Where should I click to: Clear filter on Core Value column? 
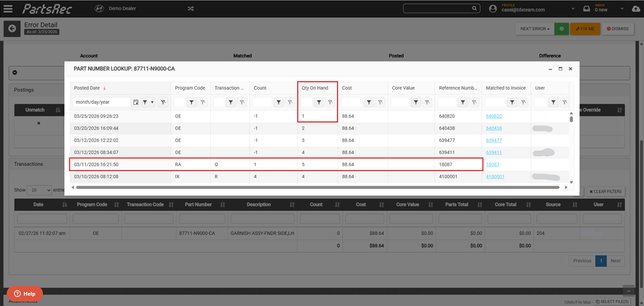click(427, 102)
